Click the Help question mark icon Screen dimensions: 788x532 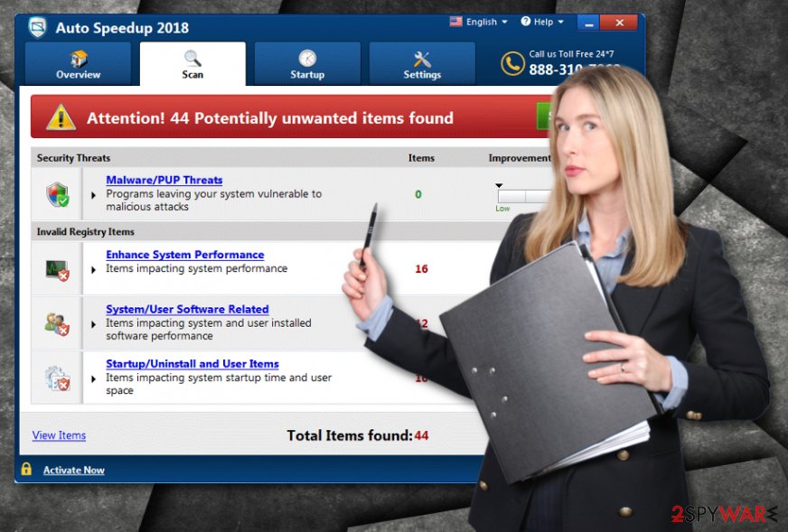[526, 21]
